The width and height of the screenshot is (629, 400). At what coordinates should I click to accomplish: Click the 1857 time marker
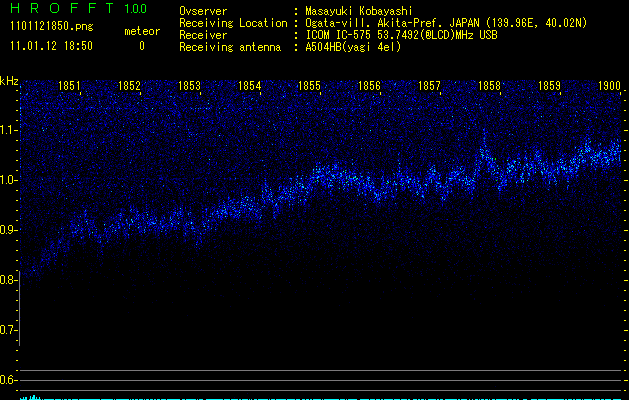pyautogui.click(x=429, y=86)
